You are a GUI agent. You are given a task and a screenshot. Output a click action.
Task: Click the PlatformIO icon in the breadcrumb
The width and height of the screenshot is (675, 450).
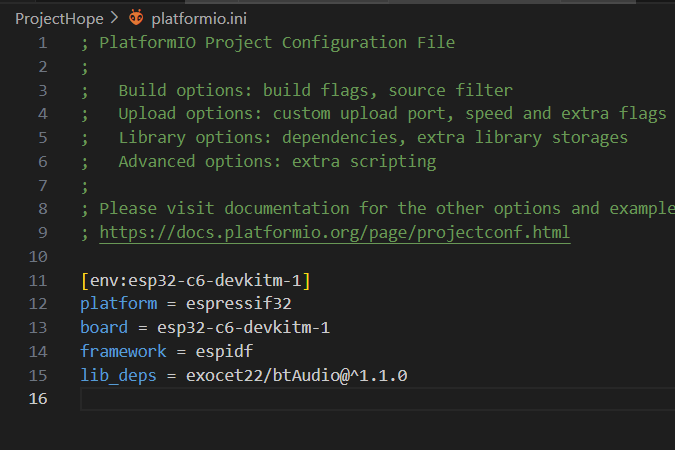pyautogui.click(x=137, y=18)
